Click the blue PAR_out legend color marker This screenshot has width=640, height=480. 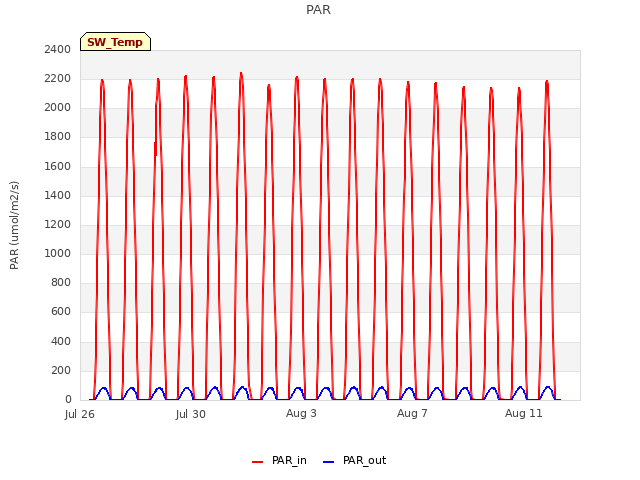329,462
